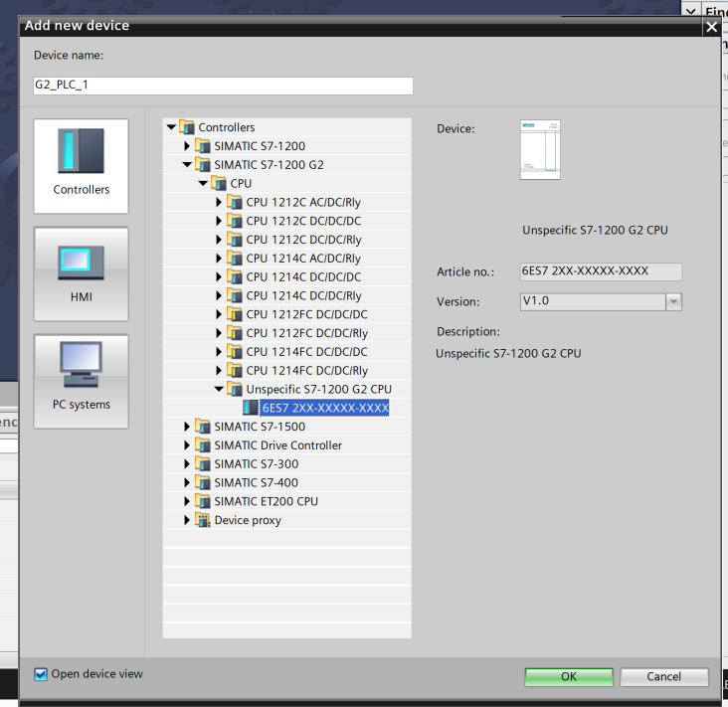Click the SIMATIC S7-1200 G2 folder icon

coord(203,165)
